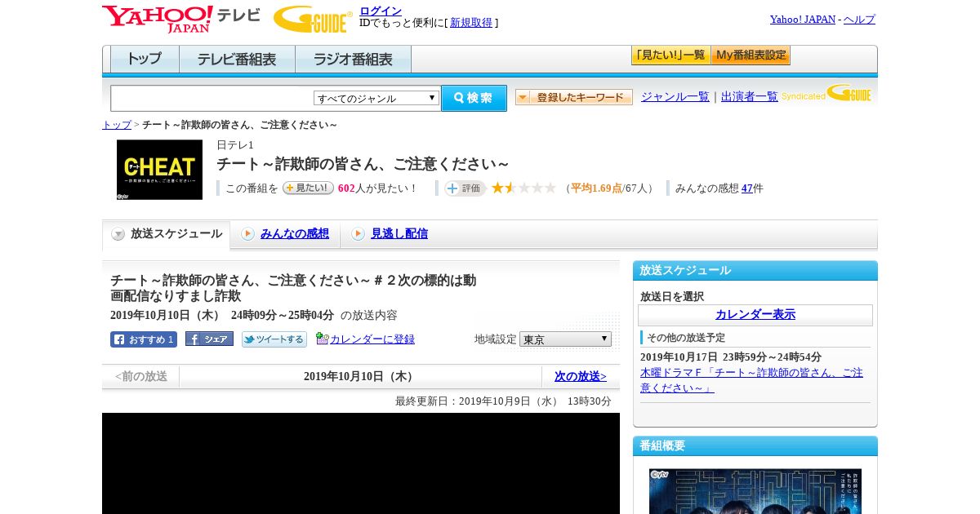The width and height of the screenshot is (980, 514).
Task: Click the Yahoo! JAPAN テレビ logo
Action: pos(180,19)
